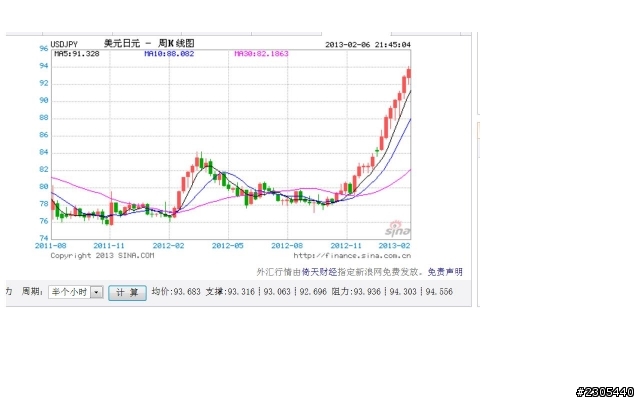Open the 周期 period dropdown arrow
Viewport: 640px width, 400px height.
(x=97, y=292)
